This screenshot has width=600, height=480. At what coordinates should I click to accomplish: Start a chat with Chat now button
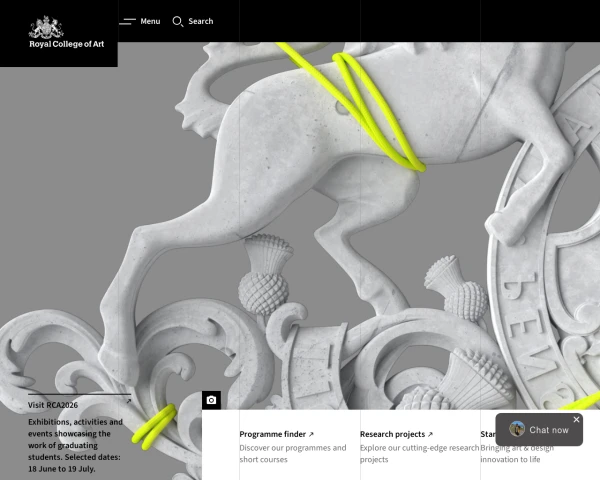(x=539, y=429)
